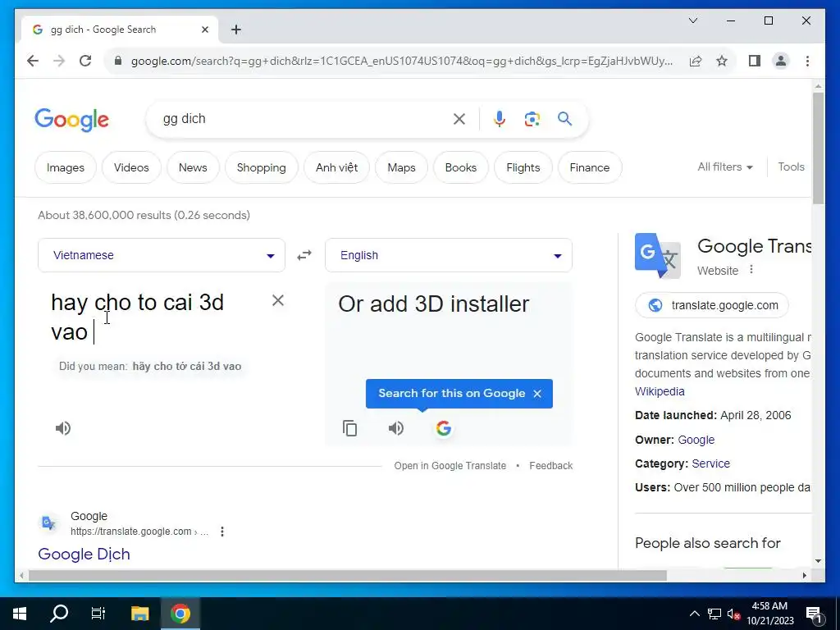Click the Search for this on Google button
Image resolution: width=840 pixels, height=630 pixels.
pos(451,394)
